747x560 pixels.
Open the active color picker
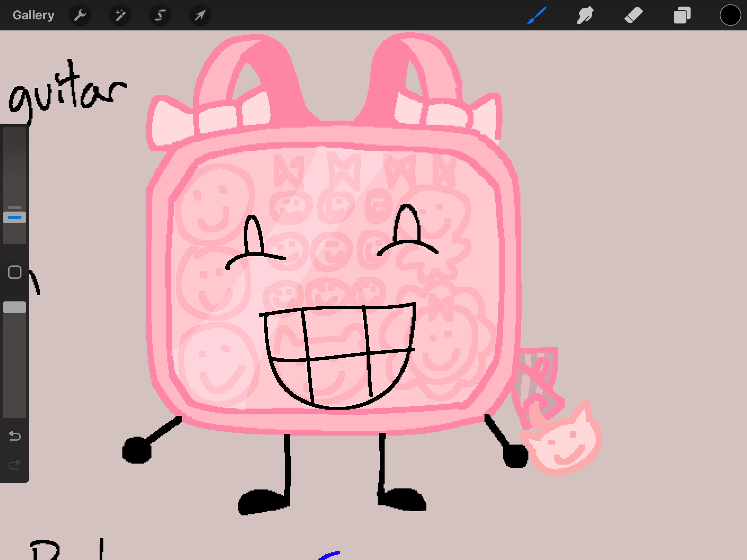tap(730, 15)
